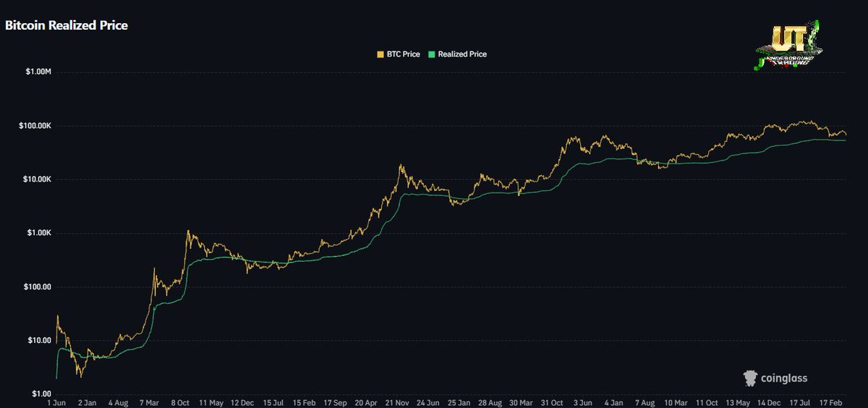
Task: Click the 14 Dec x-axis date
Action: point(770,401)
